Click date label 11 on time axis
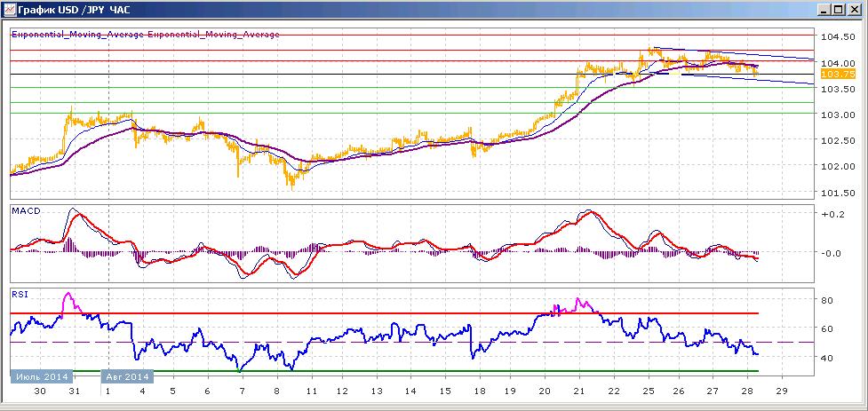The image size is (868, 411). click(311, 391)
